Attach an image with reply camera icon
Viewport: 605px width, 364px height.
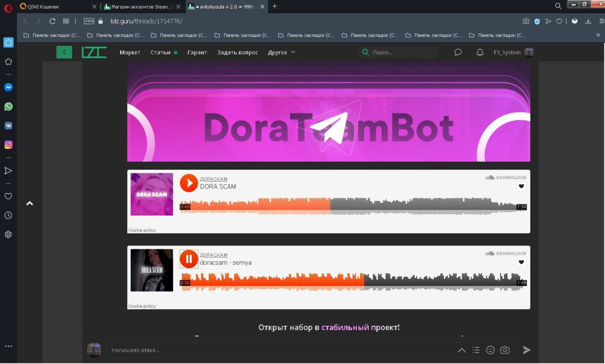(x=505, y=350)
